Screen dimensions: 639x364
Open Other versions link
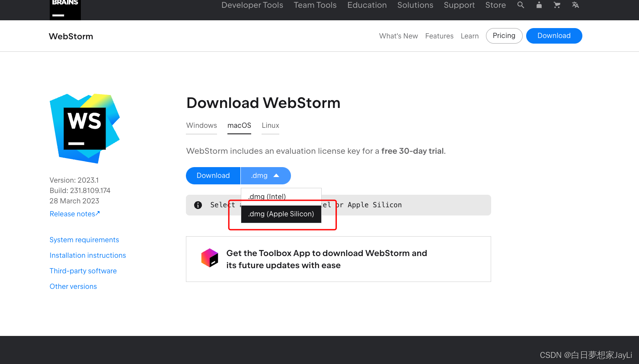(73, 286)
